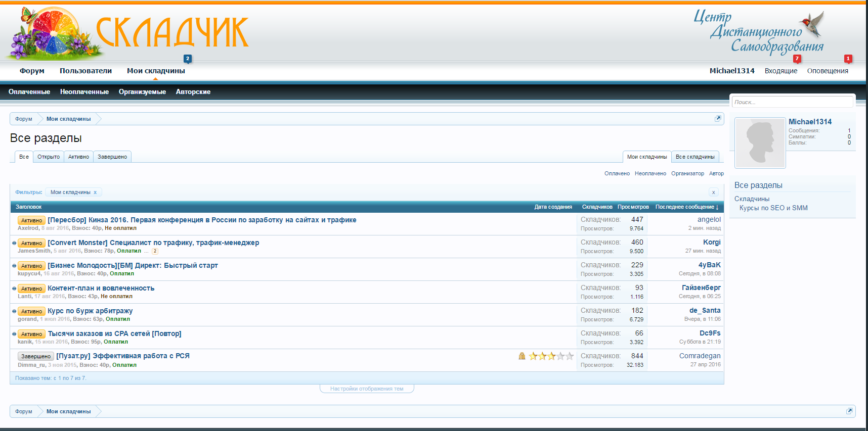Open the top breadcrumb popup icon
Viewport: 868px width, 431px height.
tap(717, 119)
